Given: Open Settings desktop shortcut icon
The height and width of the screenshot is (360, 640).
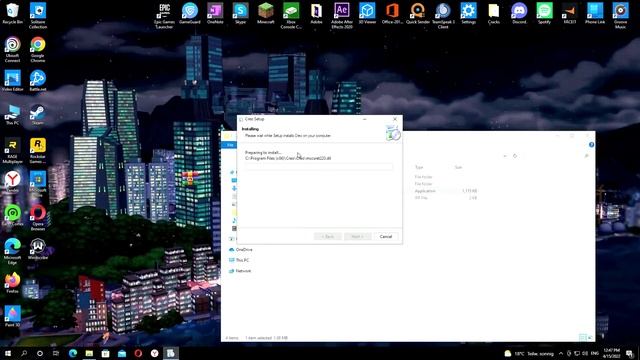Looking at the screenshot, I should [468, 13].
